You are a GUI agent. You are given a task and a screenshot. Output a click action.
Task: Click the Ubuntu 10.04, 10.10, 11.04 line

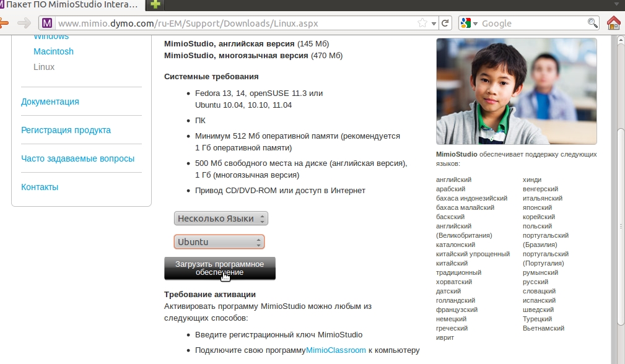click(243, 105)
